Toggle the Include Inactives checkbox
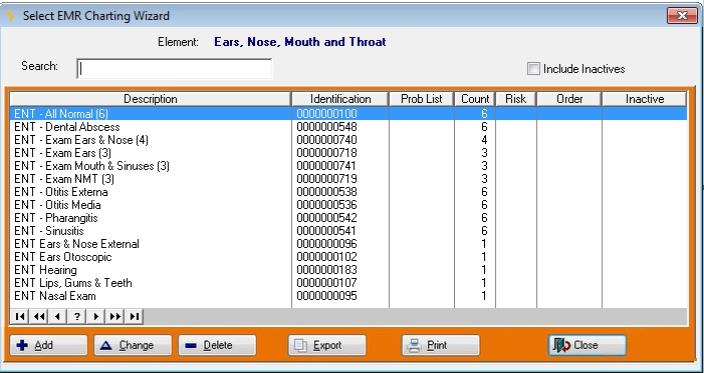This screenshot has height=373, width=704. tap(533, 69)
